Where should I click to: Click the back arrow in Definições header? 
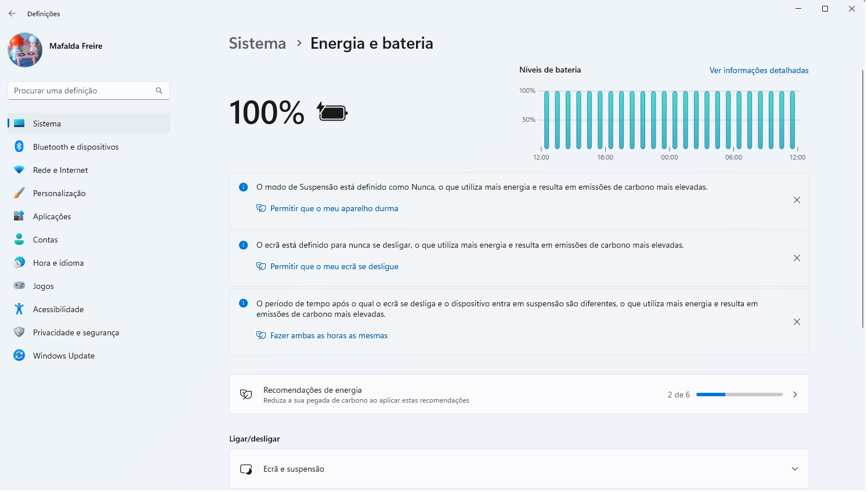point(12,13)
